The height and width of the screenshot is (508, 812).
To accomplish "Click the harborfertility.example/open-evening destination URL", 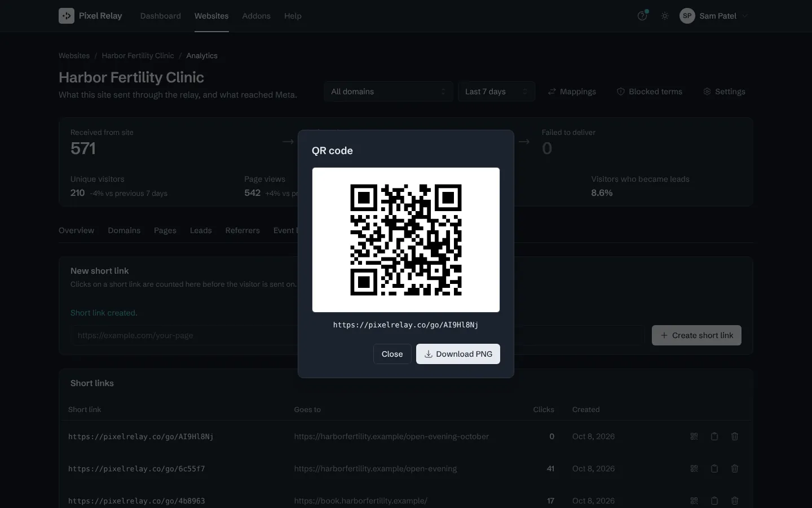I will point(376,468).
